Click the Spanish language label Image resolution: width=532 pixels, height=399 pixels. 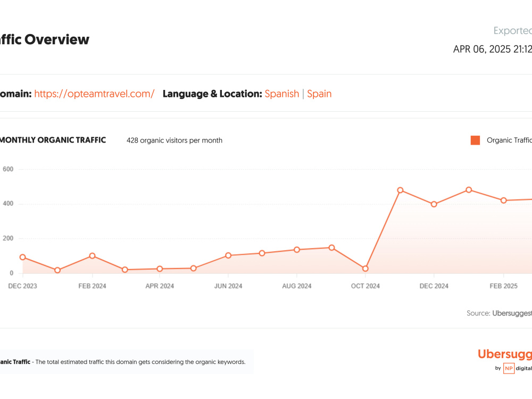[282, 94]
